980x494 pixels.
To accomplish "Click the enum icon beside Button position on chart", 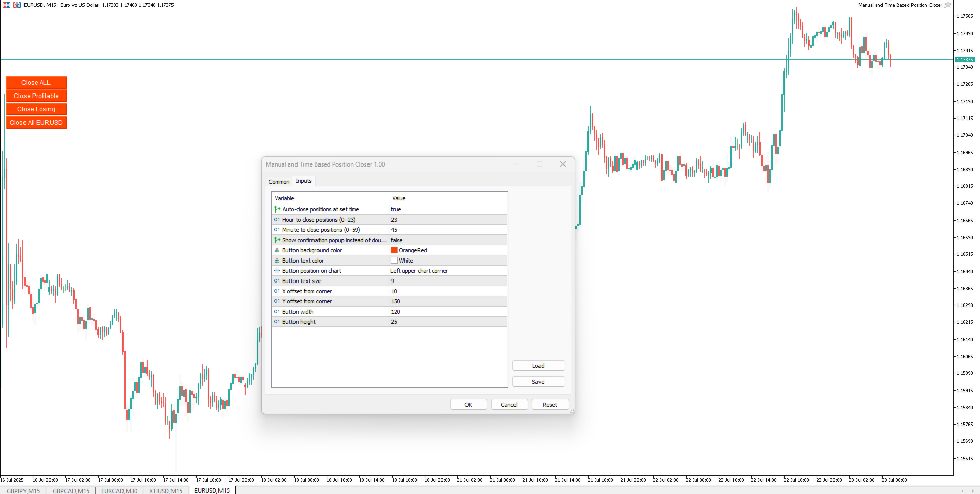I will 277,271.
